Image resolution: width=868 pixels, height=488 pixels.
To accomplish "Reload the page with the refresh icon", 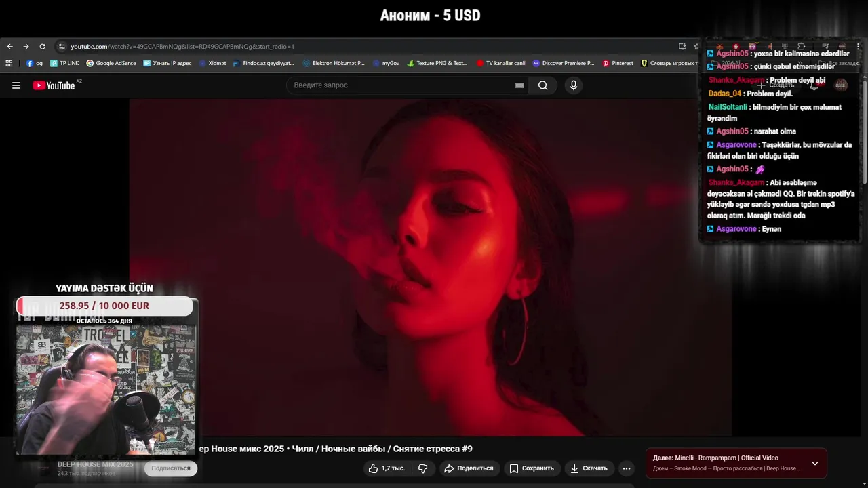I will click(x=42, y=47).
